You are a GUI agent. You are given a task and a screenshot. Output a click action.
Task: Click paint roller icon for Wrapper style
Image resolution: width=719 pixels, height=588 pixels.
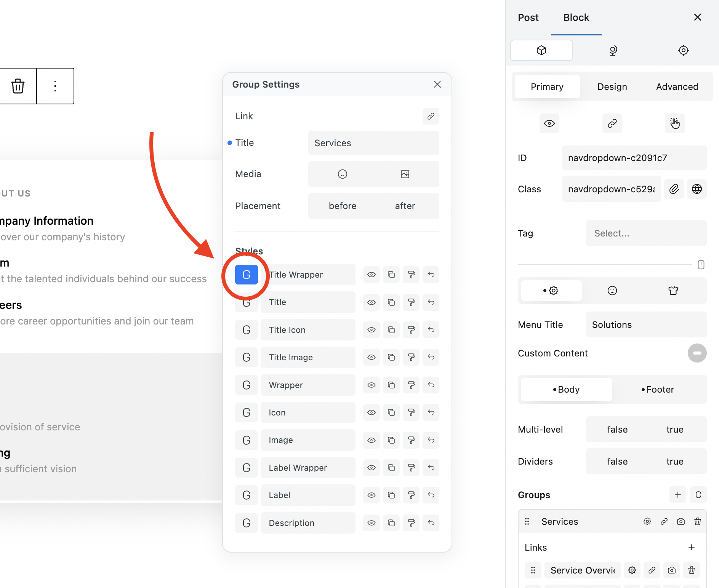tap(411, 385)
